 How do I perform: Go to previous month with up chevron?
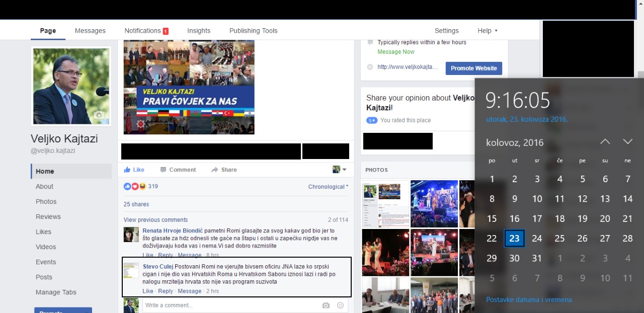[605, 141]
